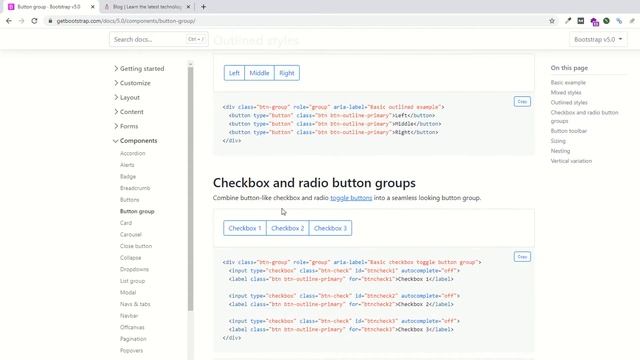Open Close button in the sidebar
The width and height of the screenshot is (640, 360).
[x=136, y=246]
